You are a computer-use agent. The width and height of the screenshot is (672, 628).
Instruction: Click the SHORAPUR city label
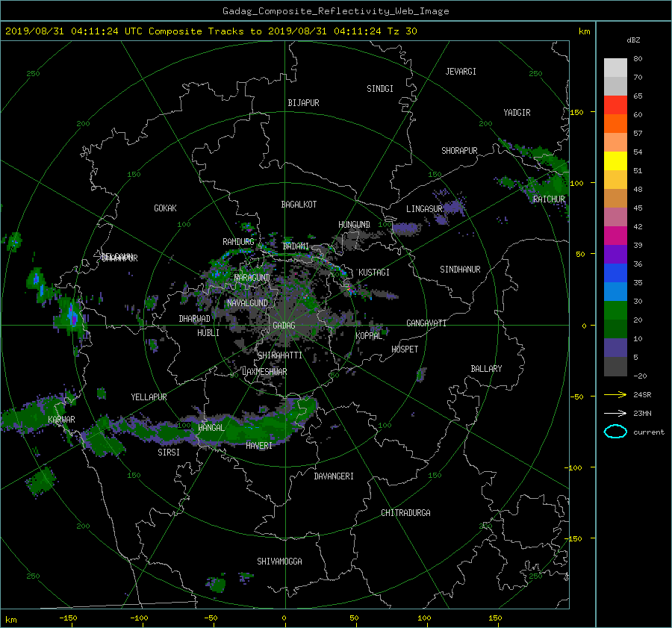(x=459, y=150)
